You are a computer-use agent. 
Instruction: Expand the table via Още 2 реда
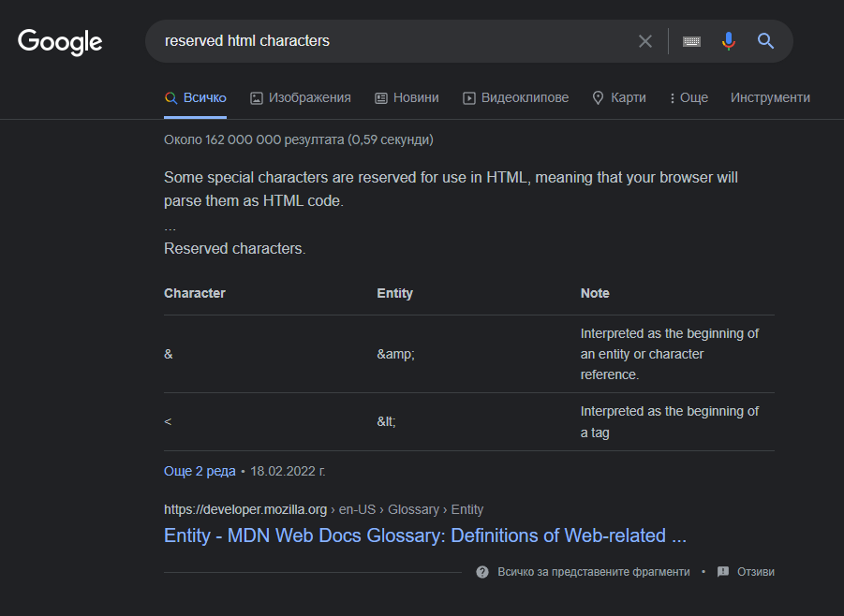[x=200, y=471]
